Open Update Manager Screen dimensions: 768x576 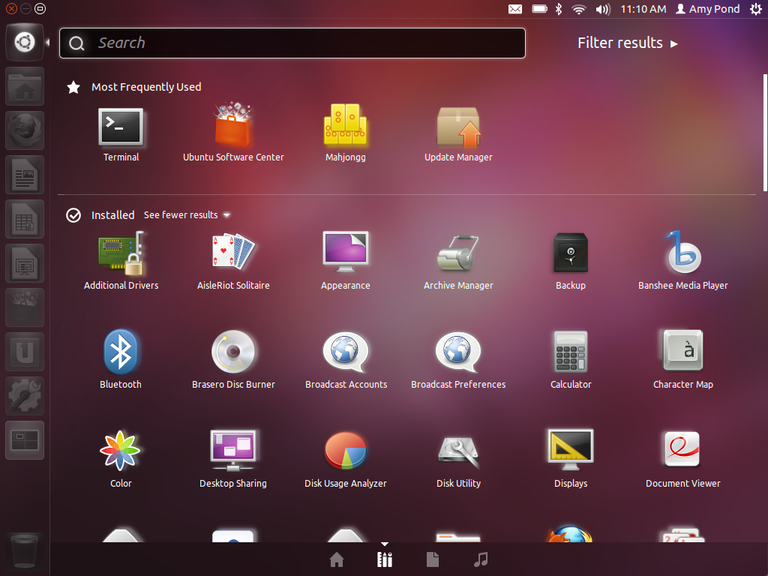pos(458,127)
